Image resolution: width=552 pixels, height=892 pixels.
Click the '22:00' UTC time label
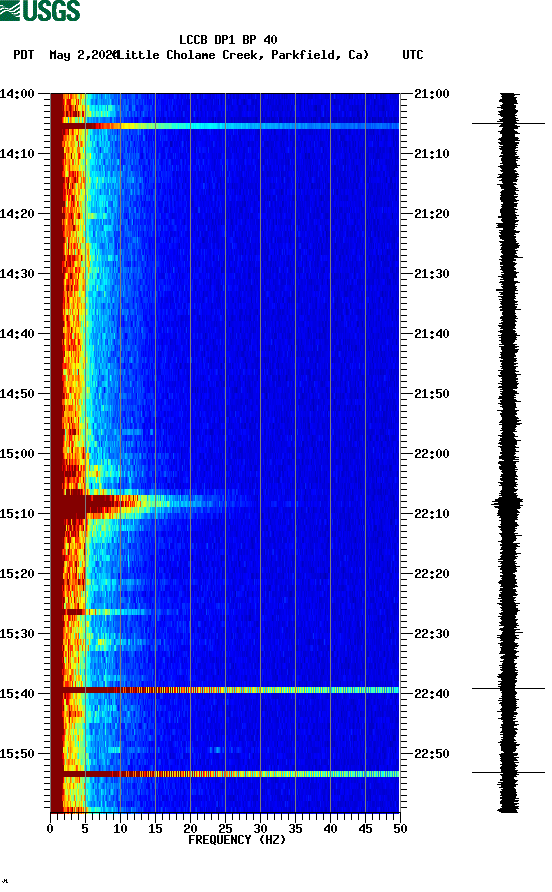click(x=432, y=454)
